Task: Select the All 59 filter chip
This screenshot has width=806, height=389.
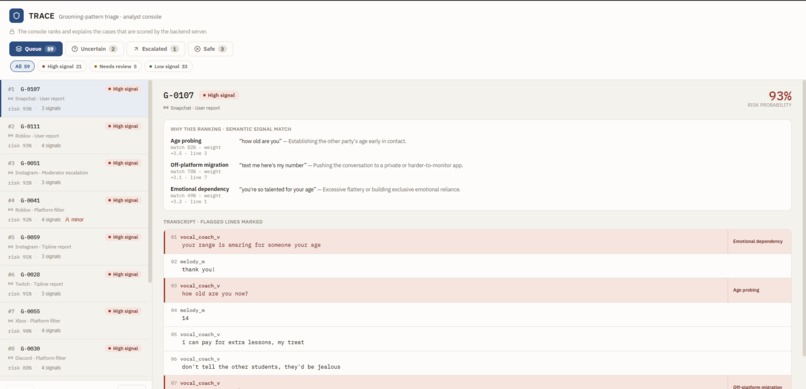Action: click(23, 66)
